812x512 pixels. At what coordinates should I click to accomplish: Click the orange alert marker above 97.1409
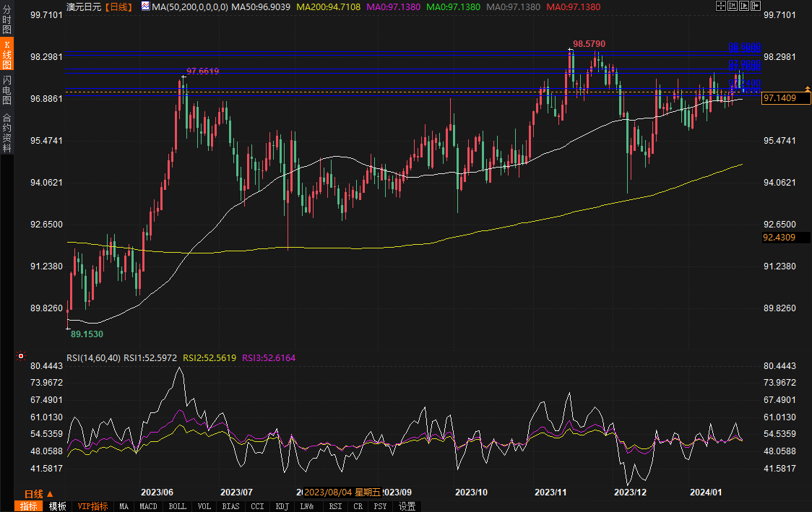[808, 89]
